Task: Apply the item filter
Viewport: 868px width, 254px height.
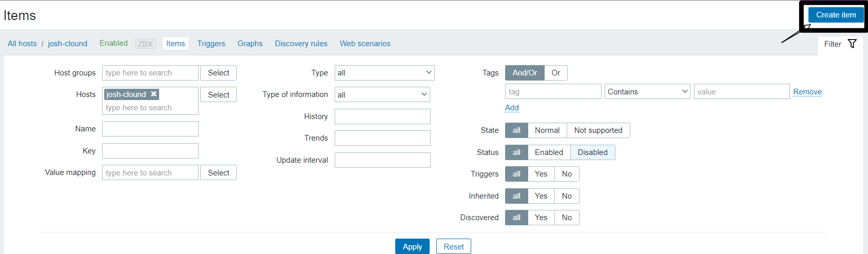Action: (412, 247)
